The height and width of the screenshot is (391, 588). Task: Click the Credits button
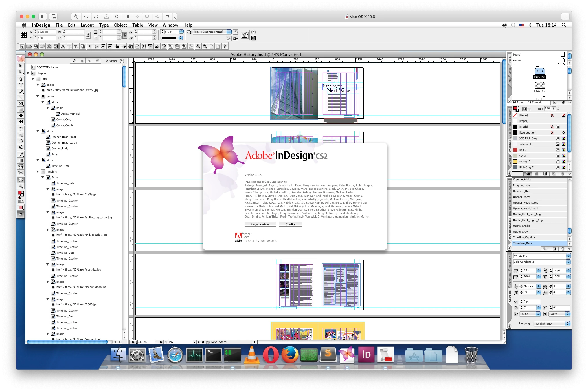pos(290,224)
